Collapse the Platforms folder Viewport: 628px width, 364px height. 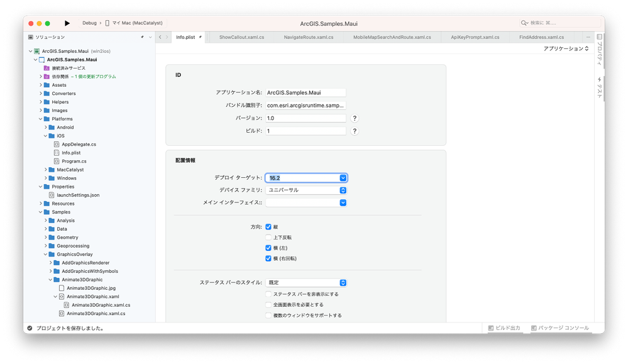(41, 119)
